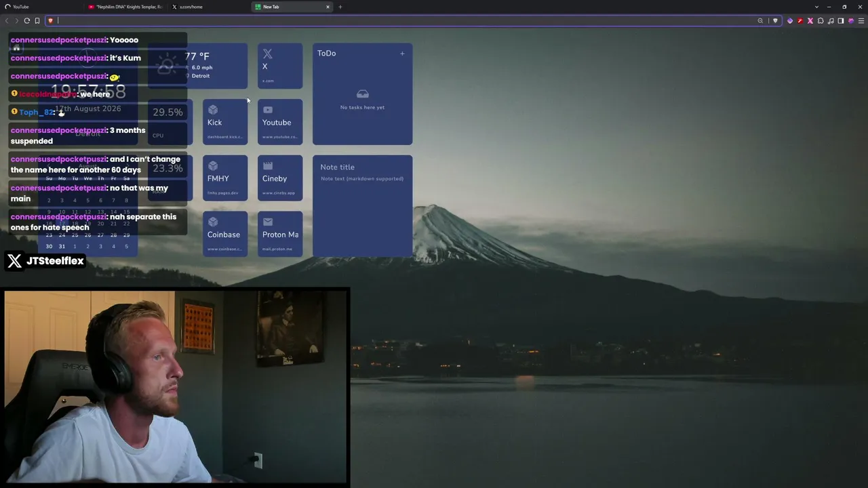This screenshot has width=868, height=488.
Task: Click the '3 months suspended' chat message
Action: click(98, 136)
